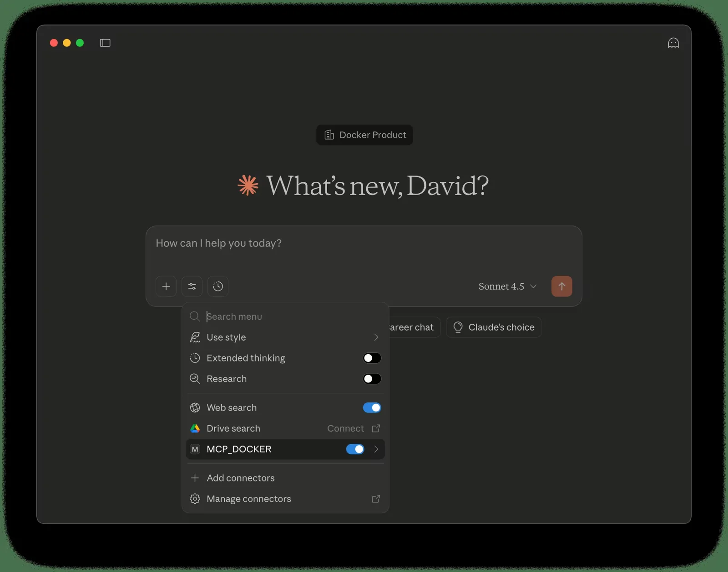Turn on the Research toggle
Screen dimensions: 728x572
pyautogui.click(x=372, y=379)
